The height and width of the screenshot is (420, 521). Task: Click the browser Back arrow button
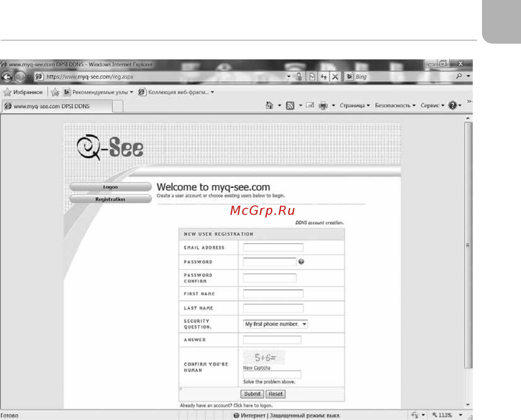click(7, 77)
